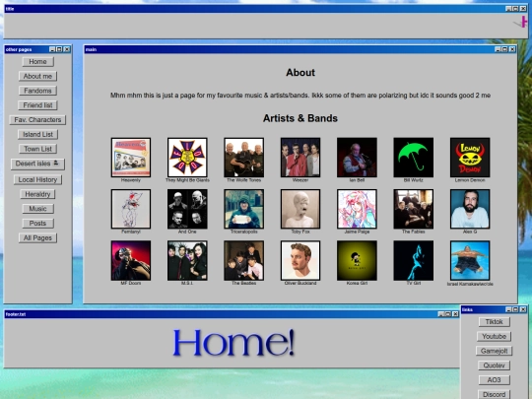This screenshot has width=532, height=399.
Task: Select The Fables band photo
Action: click(x=413, y=209)
